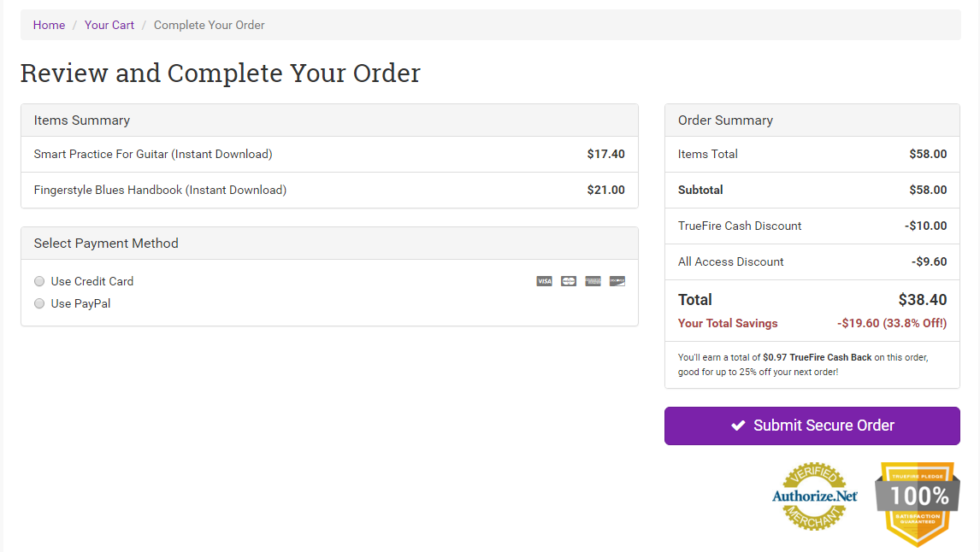Click the checkmark on the Submit button
This screenshot has height=552, width=980.
coord(738,426)
